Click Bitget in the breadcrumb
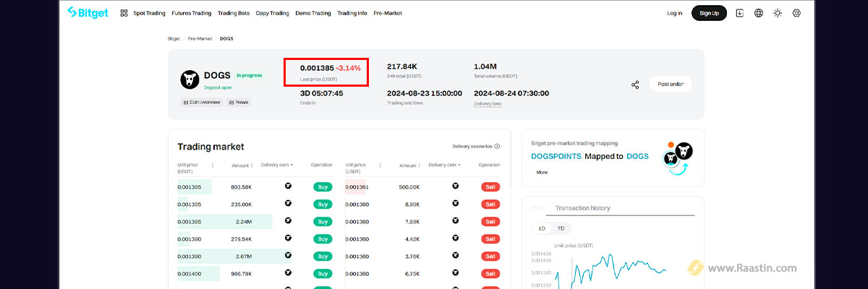 tap(174, 38)
